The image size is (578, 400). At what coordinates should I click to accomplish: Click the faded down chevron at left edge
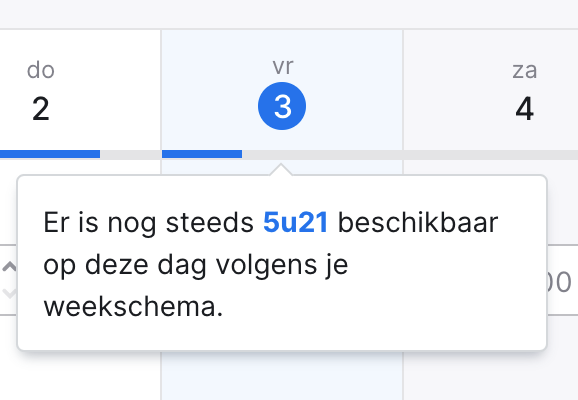(x=9, y=293)
